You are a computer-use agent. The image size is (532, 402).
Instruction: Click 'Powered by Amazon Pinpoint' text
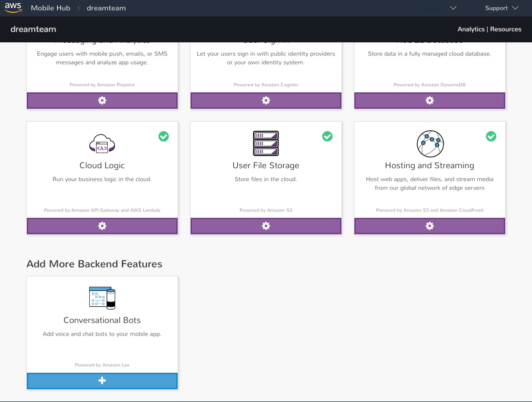coord(102,85)
